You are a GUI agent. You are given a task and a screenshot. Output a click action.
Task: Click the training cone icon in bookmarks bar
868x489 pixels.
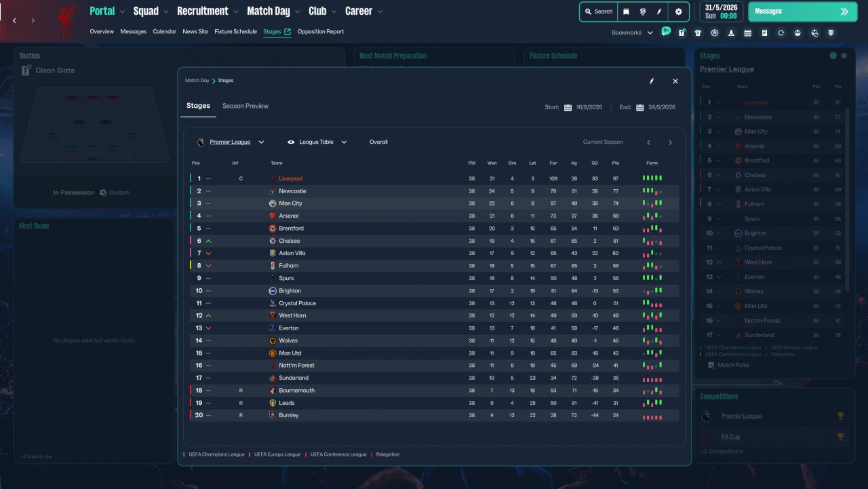731,33
